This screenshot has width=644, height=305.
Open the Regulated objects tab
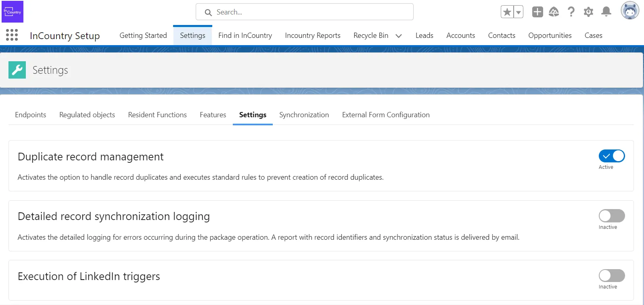pos(87,115)
